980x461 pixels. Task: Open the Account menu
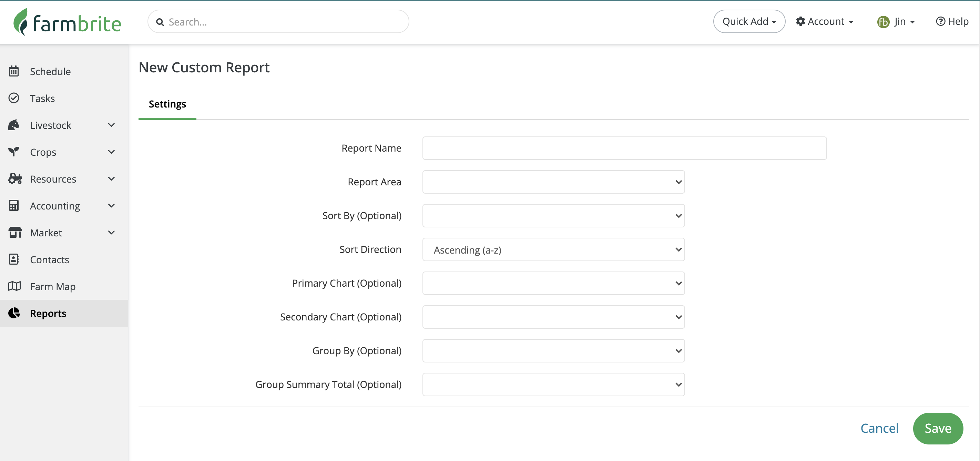(x=825, y=22)
